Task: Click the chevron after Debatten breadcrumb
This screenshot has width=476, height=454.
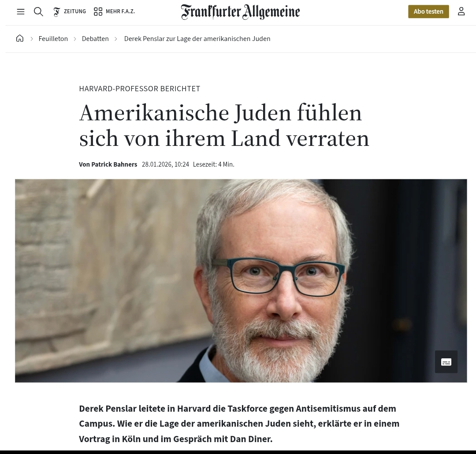Action: [x=116, y=39]
